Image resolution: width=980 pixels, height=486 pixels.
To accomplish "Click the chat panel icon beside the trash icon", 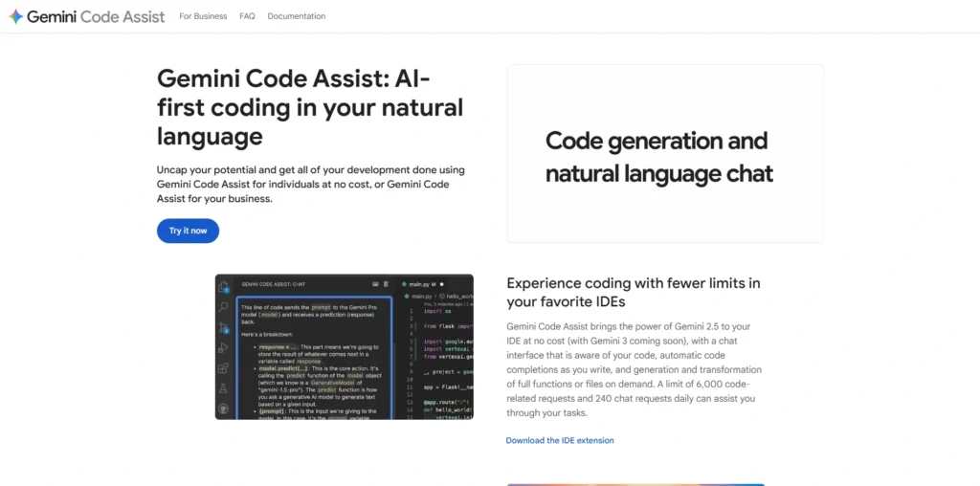I will (375, 284).
